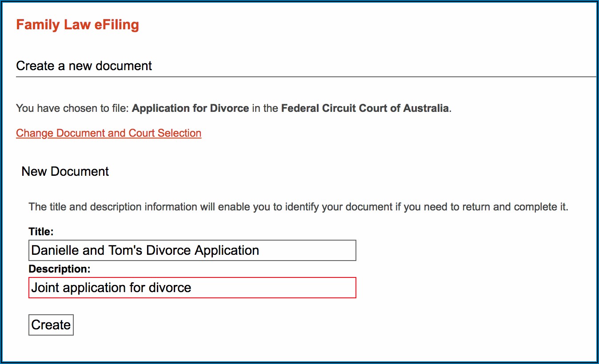Click the Create button
Screen dimensions: 599x364
pos(51,325)
